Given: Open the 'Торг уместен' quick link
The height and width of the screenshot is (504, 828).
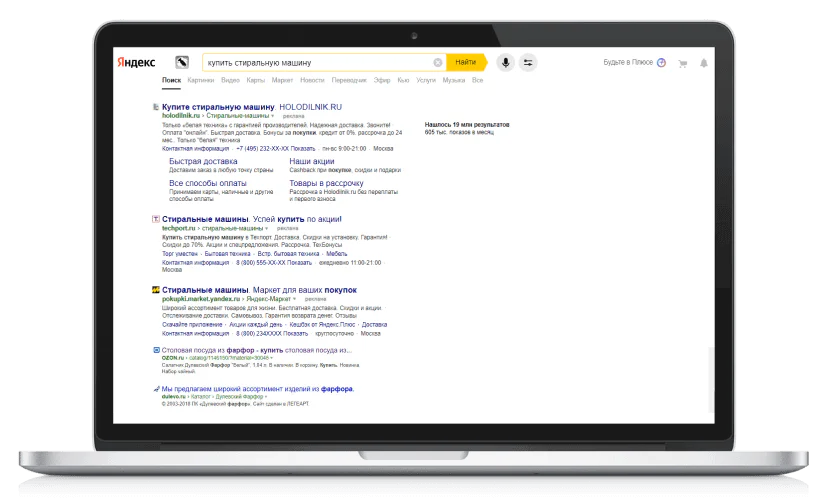Looking at the screenshot, I should [180, 254].
